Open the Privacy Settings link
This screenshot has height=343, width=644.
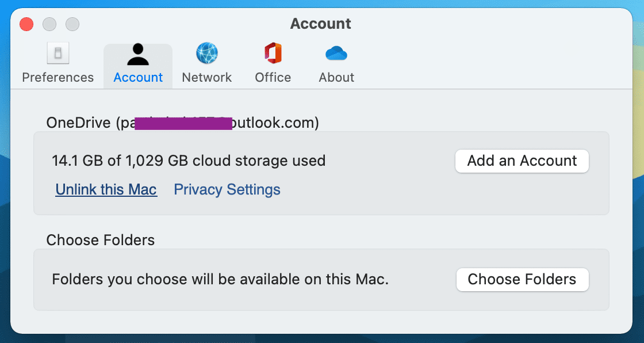click(227, 189)
